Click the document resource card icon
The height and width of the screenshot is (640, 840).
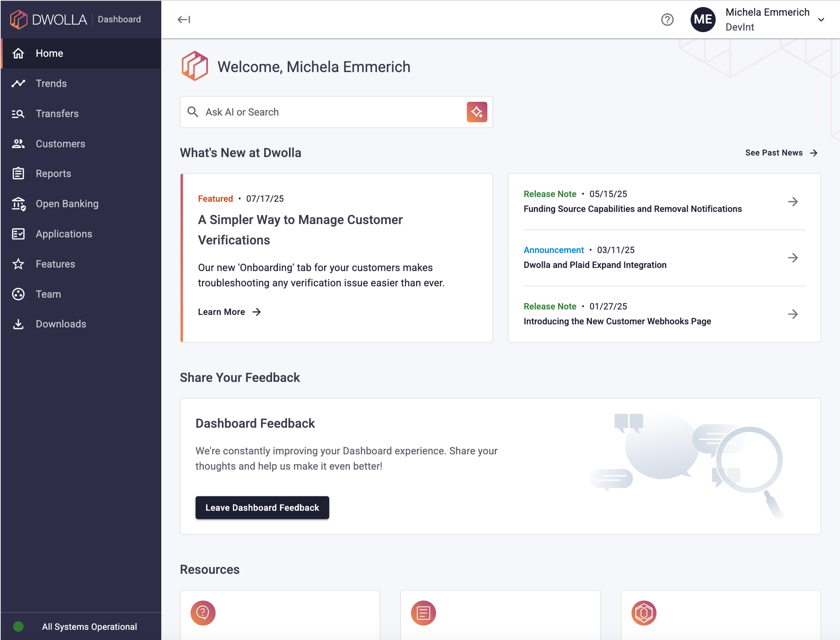coord(423,613)
